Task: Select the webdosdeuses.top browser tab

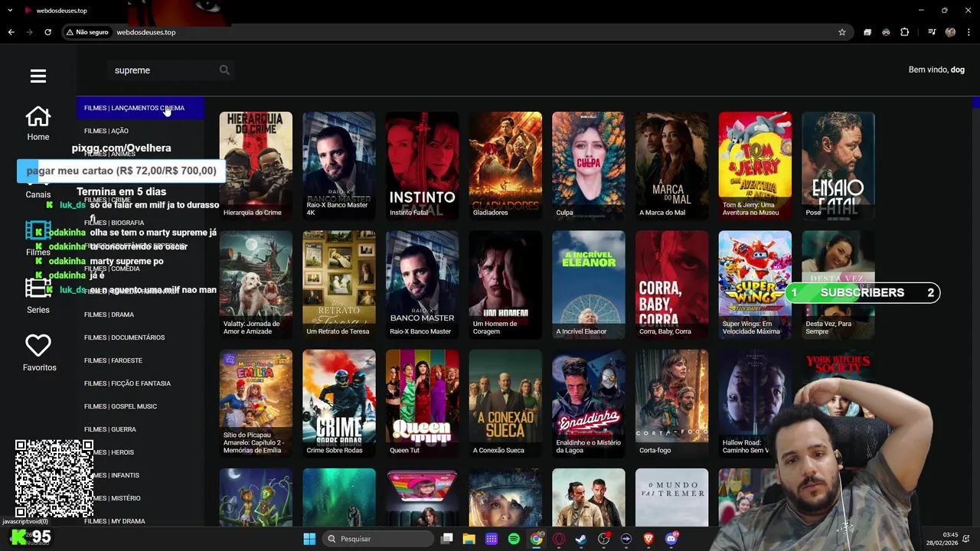Action: coord(61,11)
